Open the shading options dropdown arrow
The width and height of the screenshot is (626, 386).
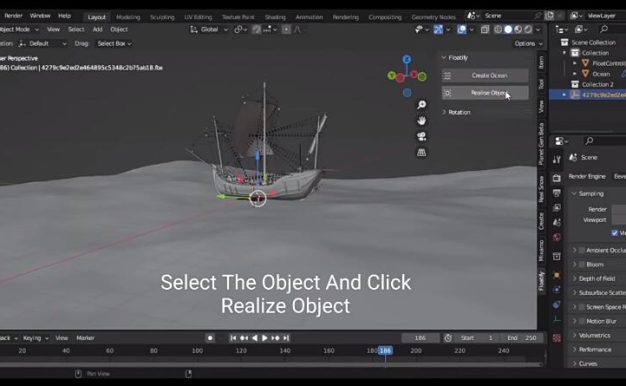pyautogui.click(x=538, y=30)
